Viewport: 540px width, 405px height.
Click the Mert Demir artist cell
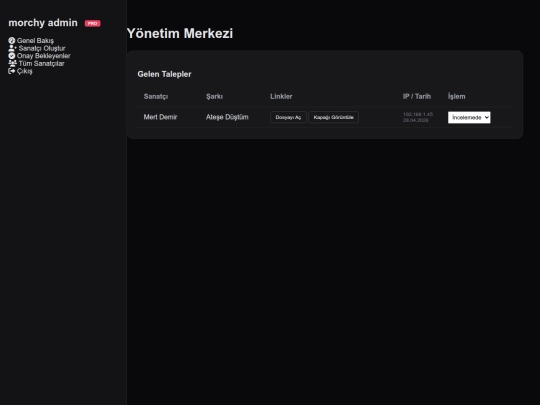[x=160, y=117]
